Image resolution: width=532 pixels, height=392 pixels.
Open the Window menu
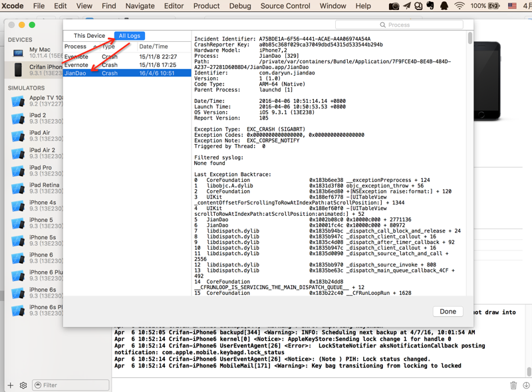click(x=333, y=6)
